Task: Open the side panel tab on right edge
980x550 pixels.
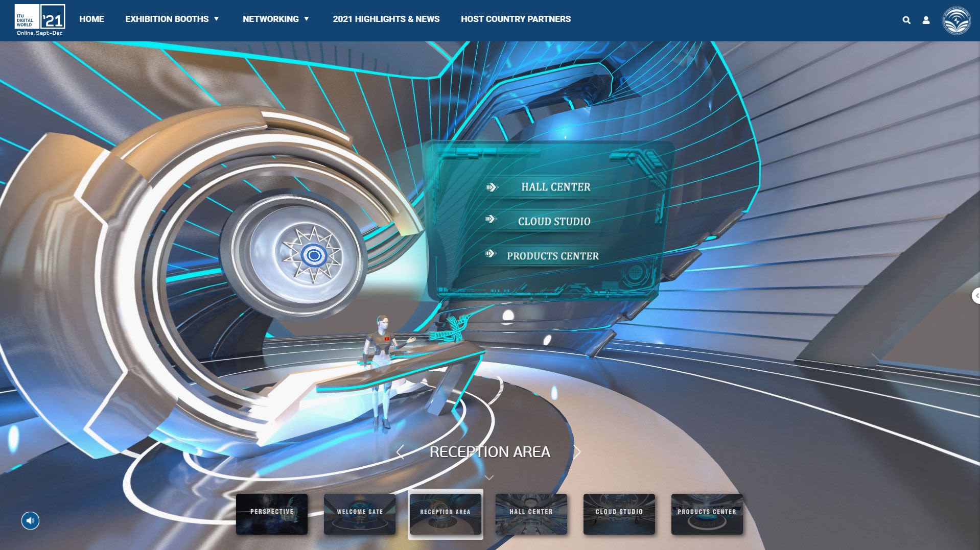Action: (975, 296)
